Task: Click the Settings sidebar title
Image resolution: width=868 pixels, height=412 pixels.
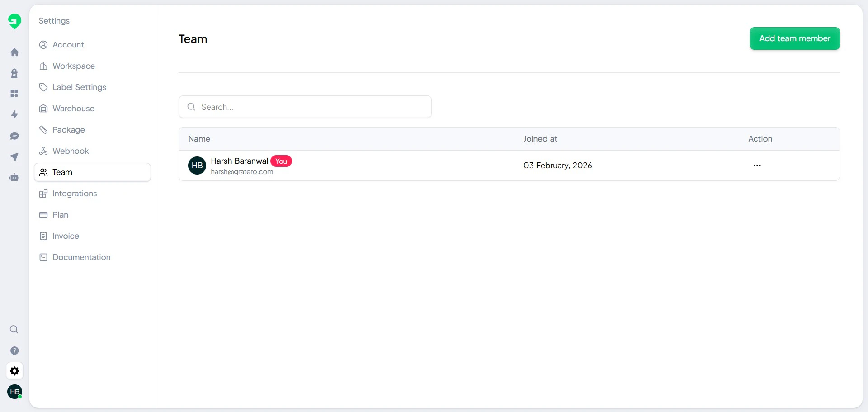Action: 54,21
